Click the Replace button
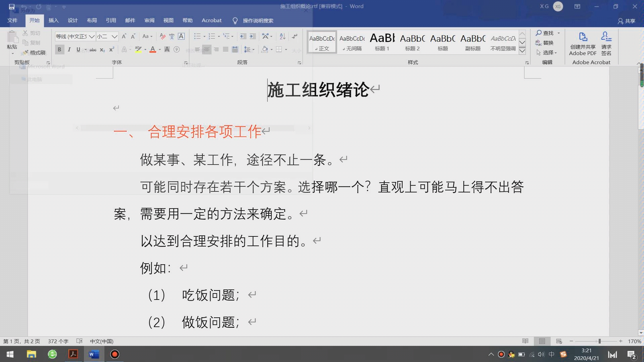Image resolution: width=644 pixels, height=362 pixels. [x=545, y=43]
